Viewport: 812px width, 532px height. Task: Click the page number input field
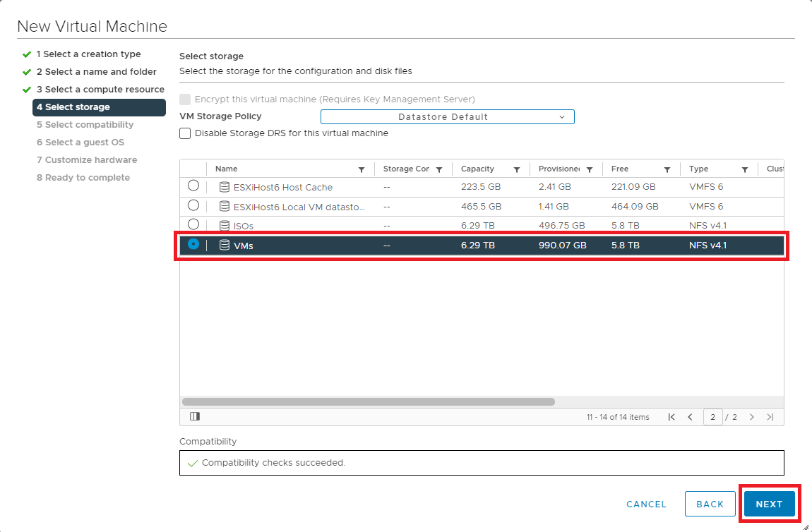712,417
